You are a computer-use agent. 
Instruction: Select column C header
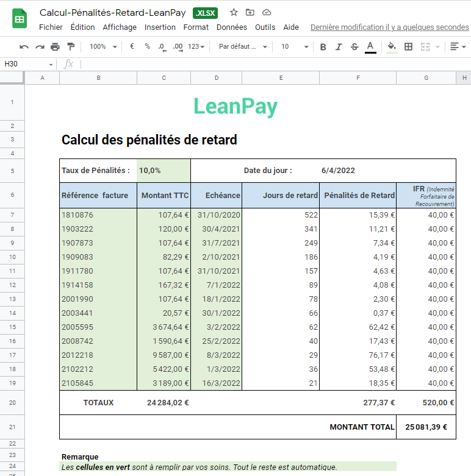pyautogui.click(x=164, y=78)
